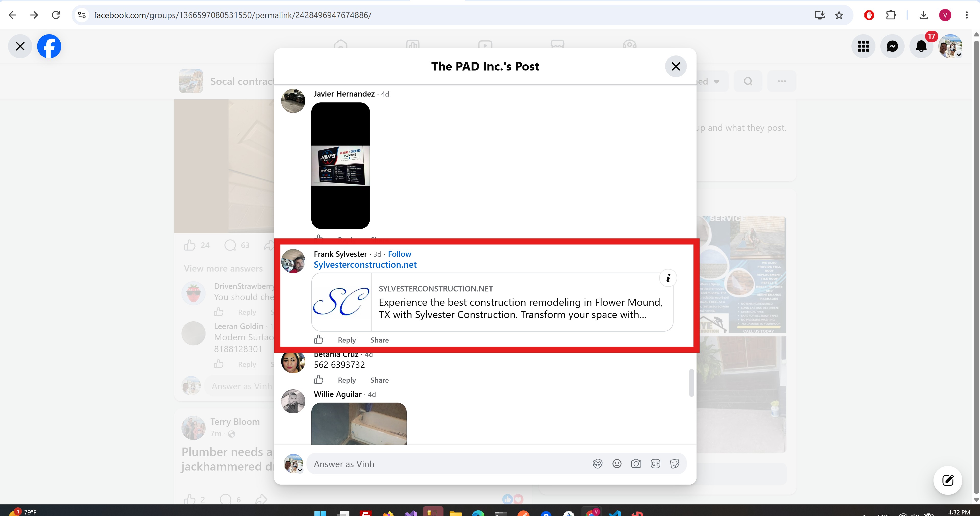Go forward in browser history
Viewport: 980px width, 516px height.
pos(34,15)
